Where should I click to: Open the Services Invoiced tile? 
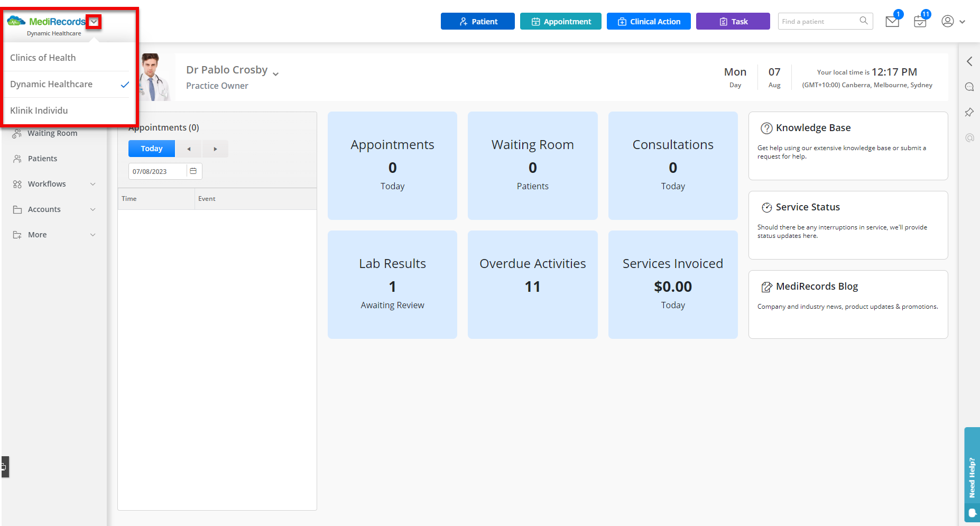point(673,284)
